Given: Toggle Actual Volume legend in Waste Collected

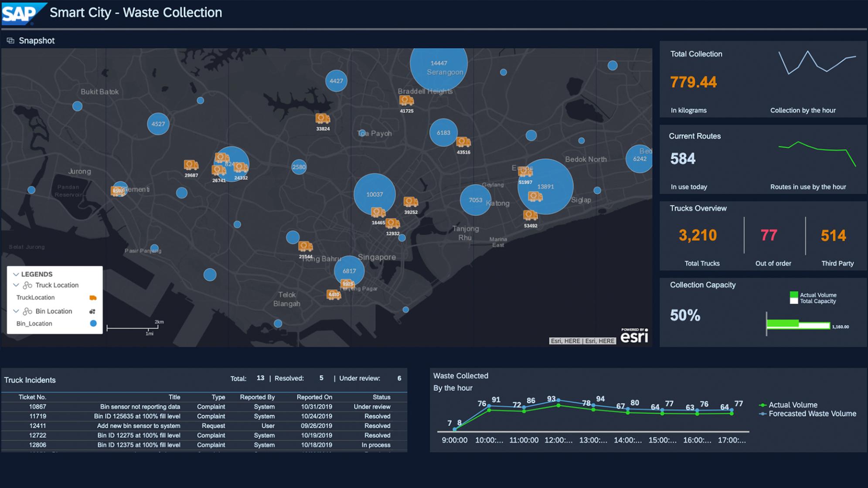Looking at the screenshot, I should point(789,405).
